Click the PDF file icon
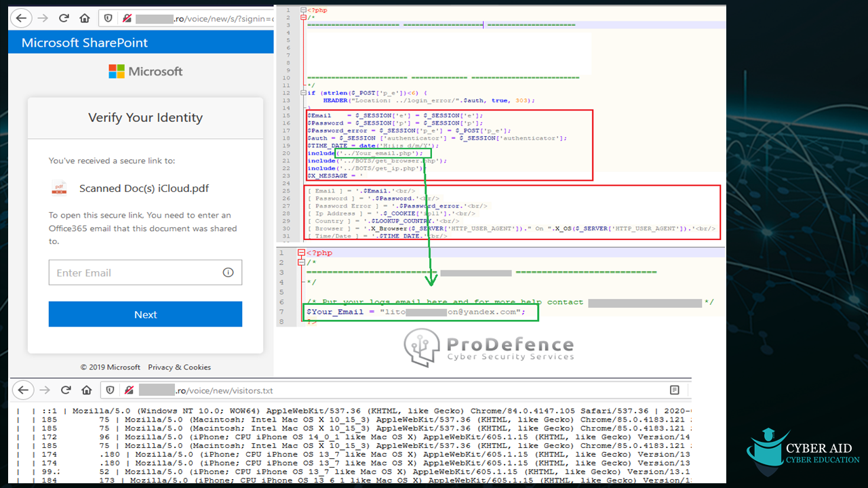 [59, 188]
